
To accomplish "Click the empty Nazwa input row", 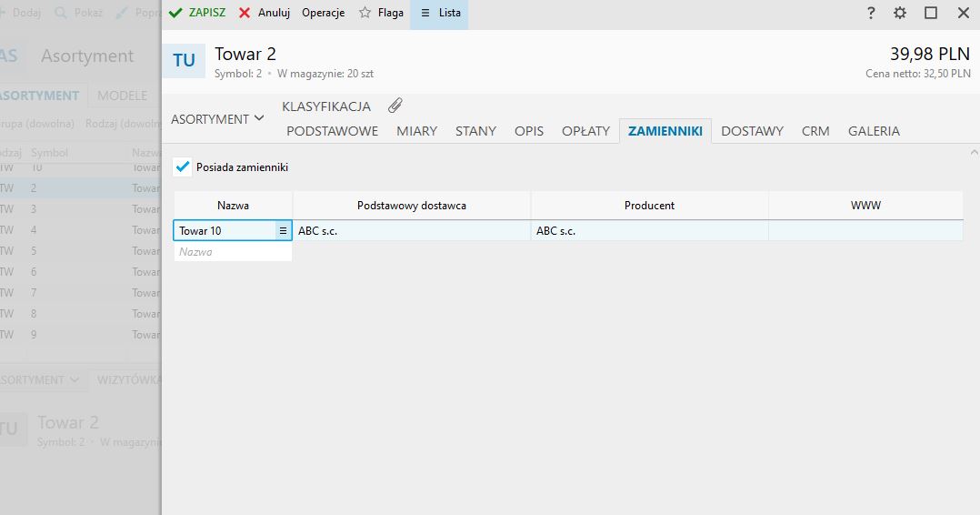I will click(x=233, y=252).
